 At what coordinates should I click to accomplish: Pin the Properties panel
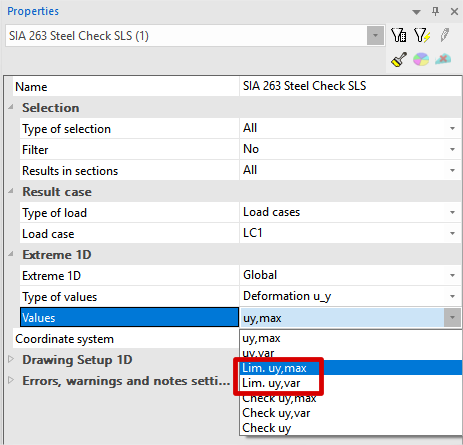click(435, 12)
